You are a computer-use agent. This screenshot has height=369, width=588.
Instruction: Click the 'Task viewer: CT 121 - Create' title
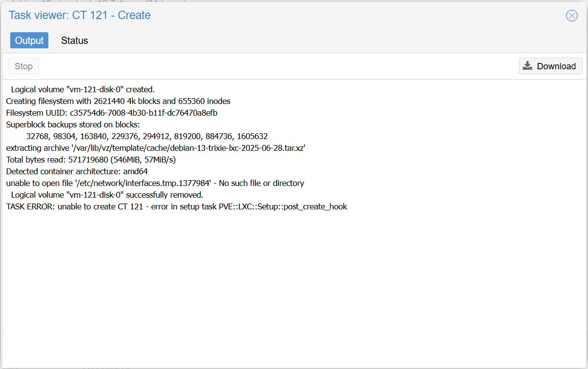(80, 15)
